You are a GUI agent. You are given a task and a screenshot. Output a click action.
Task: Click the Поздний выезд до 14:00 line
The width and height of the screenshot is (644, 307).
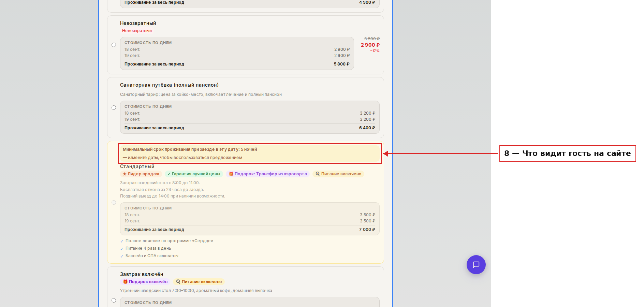click(x=173, y=196)
